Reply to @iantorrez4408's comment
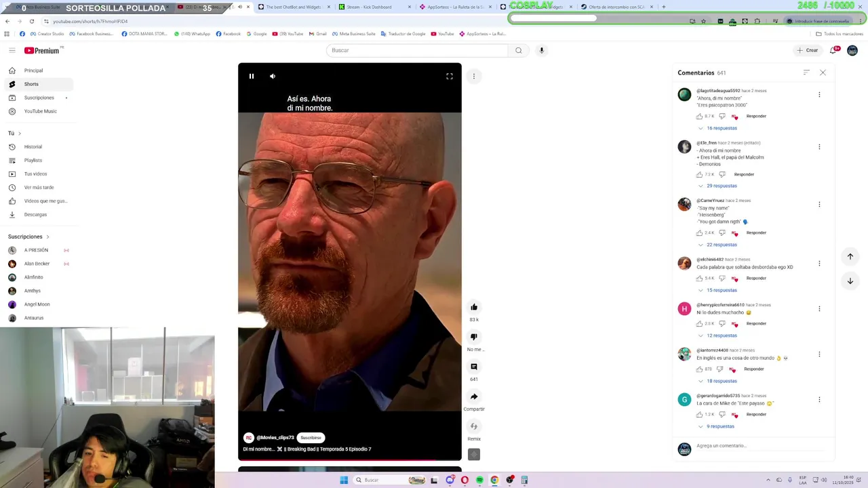Viewport: 868px width, 488px height. pyautogui.click(x=754, y=369)
